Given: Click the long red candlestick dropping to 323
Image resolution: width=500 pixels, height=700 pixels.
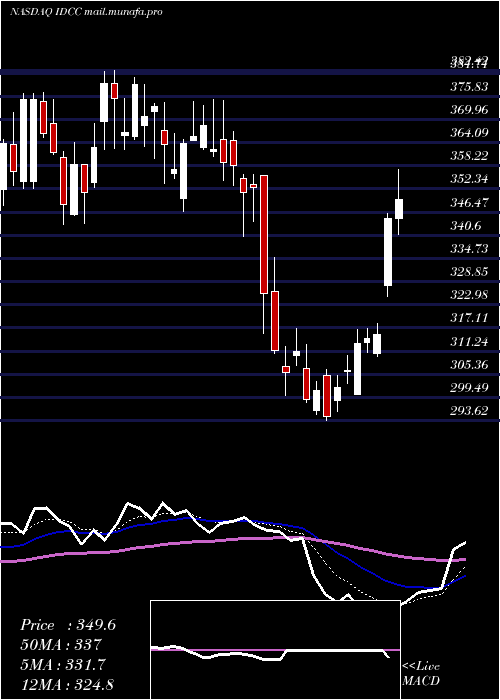Looking at the screenshot, I should click(264, 234).
